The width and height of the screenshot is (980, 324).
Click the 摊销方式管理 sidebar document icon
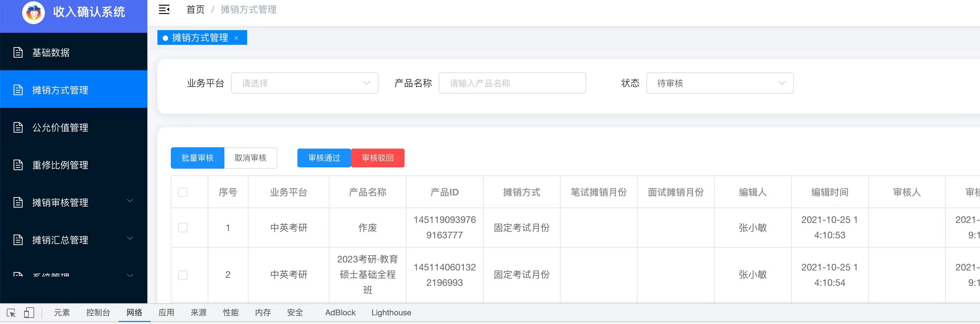[x=18, y=90]
